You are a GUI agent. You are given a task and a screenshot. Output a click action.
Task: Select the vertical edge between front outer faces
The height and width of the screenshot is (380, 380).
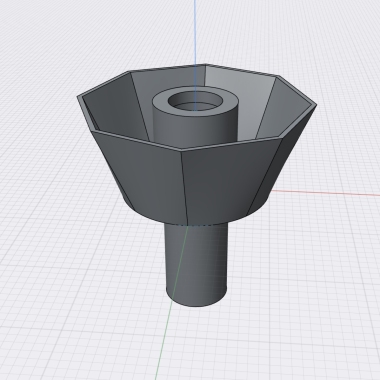(x=185, y=187)
